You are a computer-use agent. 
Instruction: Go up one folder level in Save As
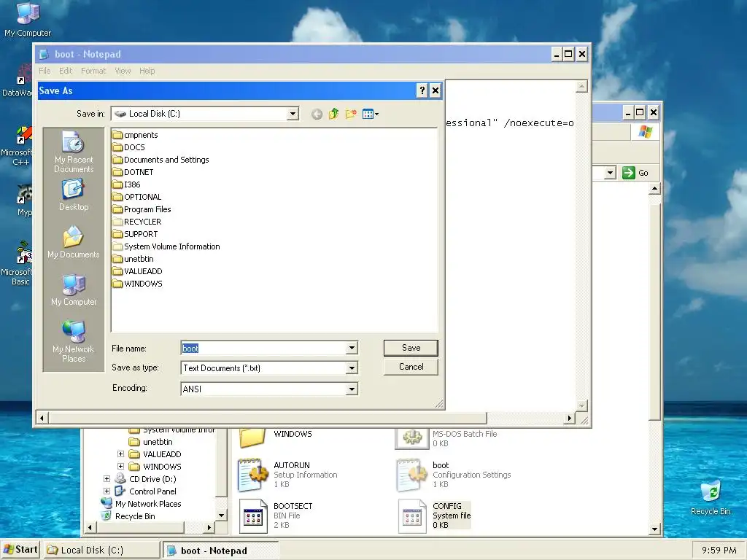tap(333, 114)
